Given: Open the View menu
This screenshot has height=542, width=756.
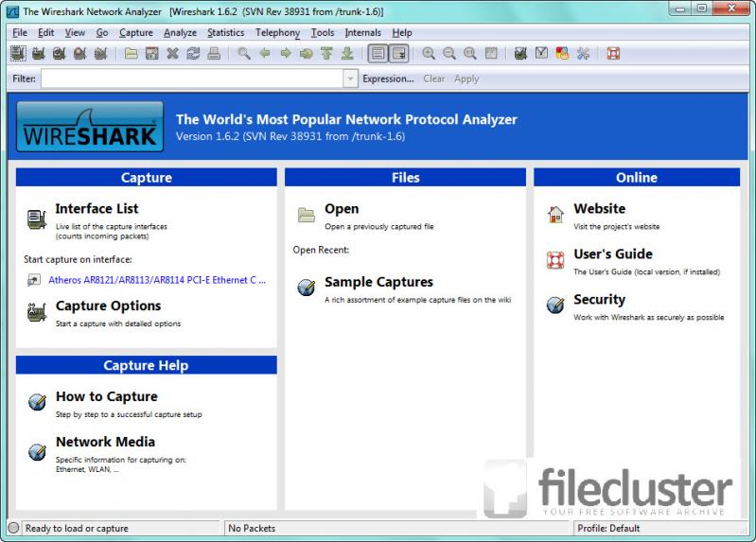Looking at the screenshot, I should (x=75, y=33).
